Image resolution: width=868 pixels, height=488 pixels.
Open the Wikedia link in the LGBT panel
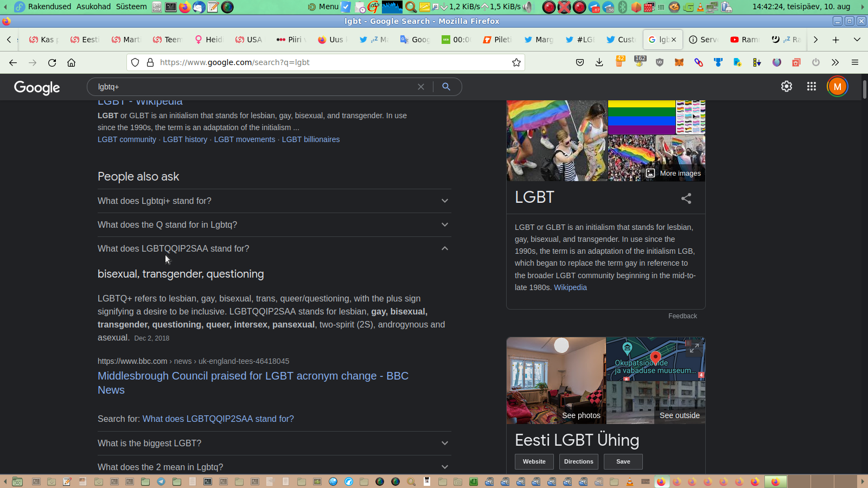pos(570,287)
